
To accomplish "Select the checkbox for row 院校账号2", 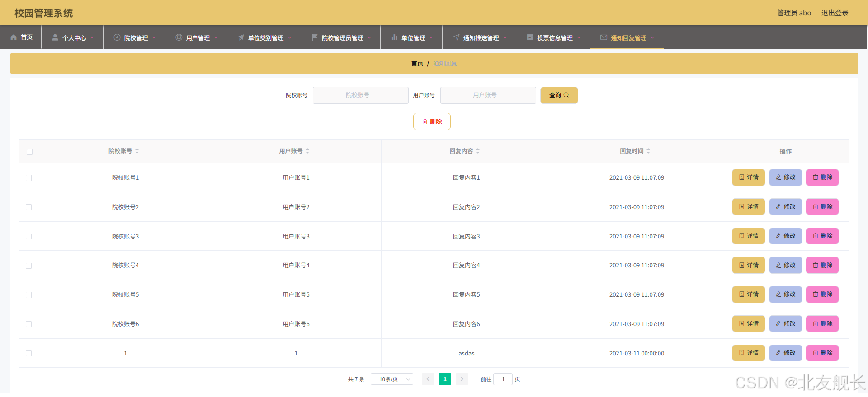I will [x=29, y=207].
